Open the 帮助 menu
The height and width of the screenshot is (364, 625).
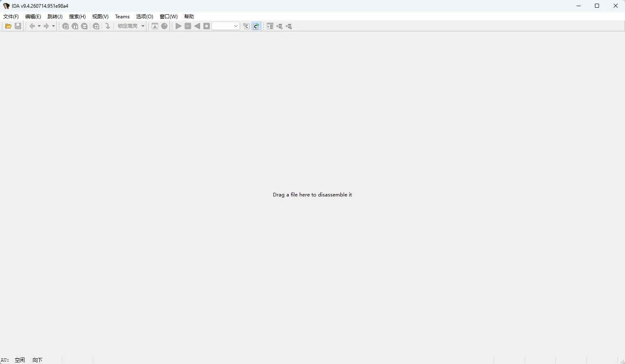[189, 17]
